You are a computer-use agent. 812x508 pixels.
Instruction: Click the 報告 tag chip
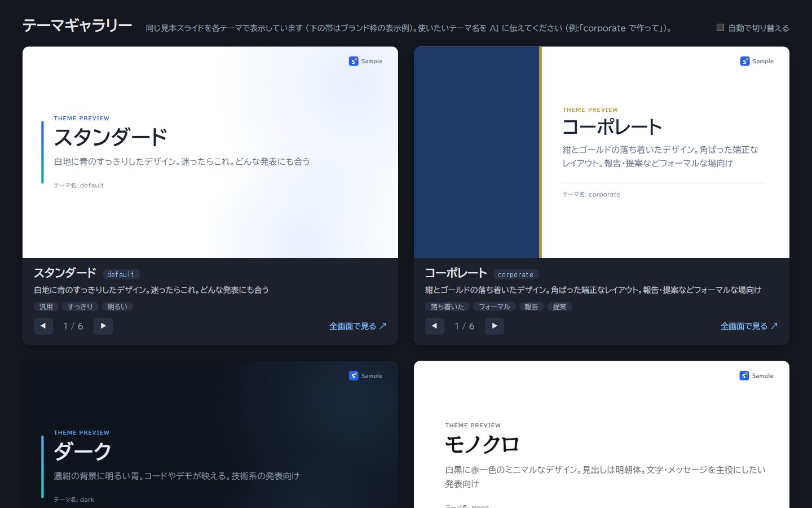[532, 307]
